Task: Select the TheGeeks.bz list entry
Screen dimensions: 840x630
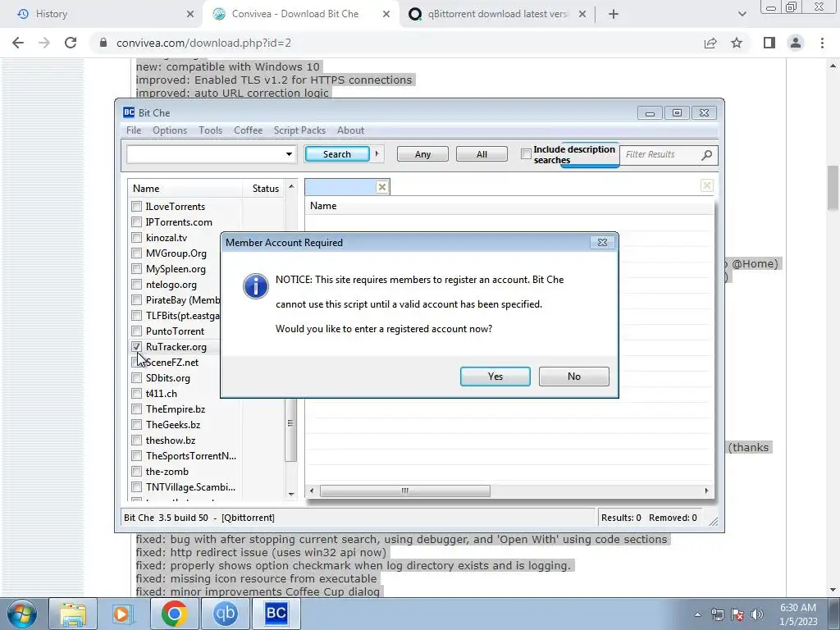Action: [173, 424]
